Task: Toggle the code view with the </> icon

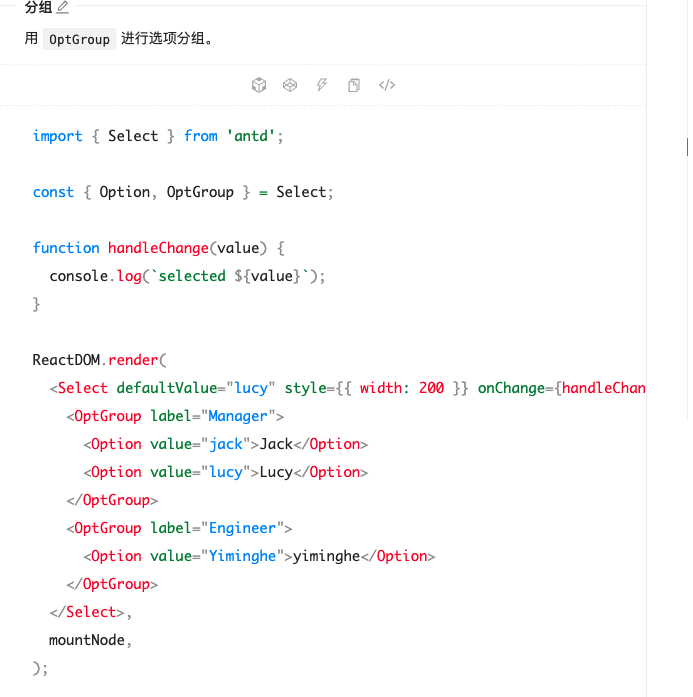Action: (387, 85)
